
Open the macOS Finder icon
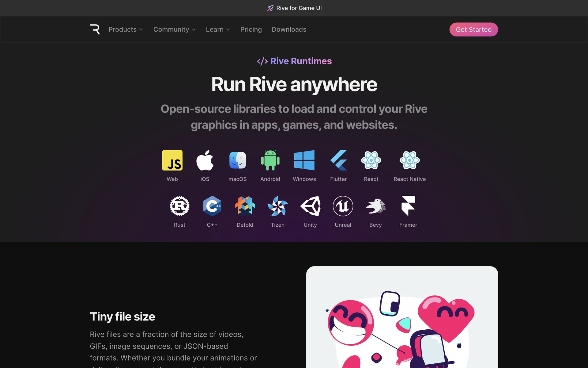click(x=237, y=160)
